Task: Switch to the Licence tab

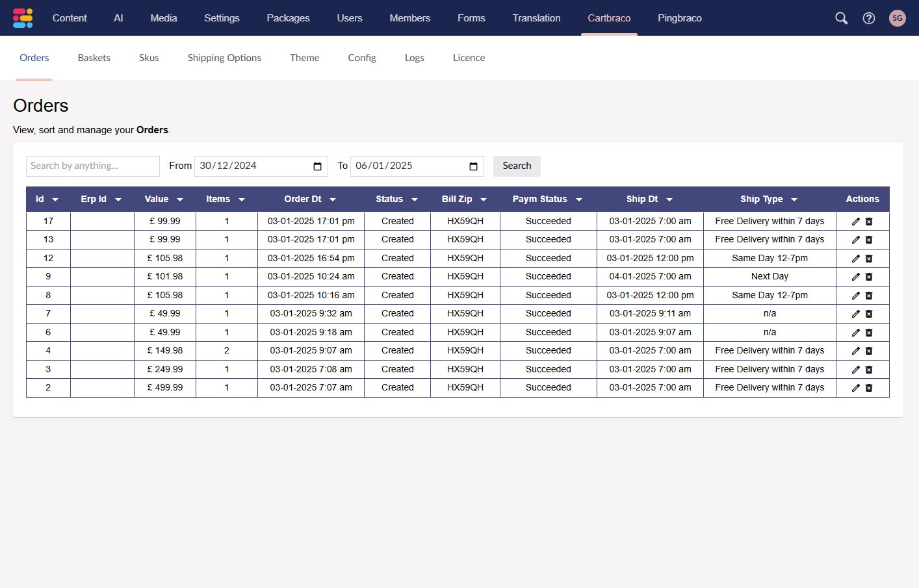Action: coord(469,58)
